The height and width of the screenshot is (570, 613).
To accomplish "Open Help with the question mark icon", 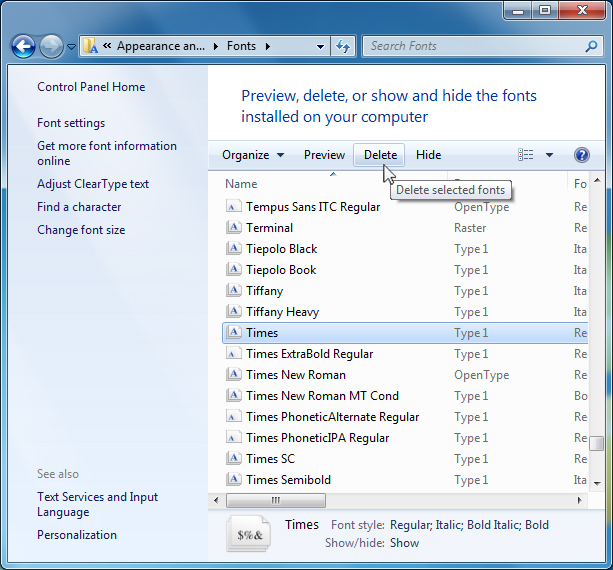I will pos(582,155).
